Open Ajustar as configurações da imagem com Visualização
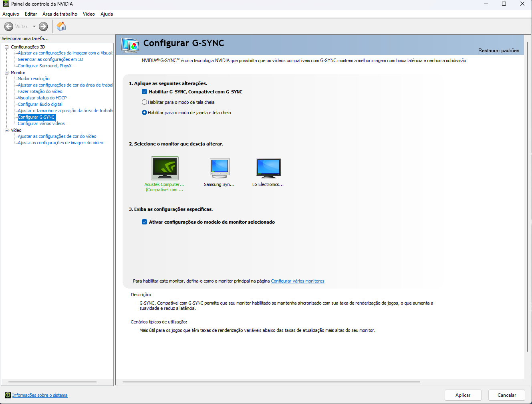This screenshot has width=532, height=404. (x=65, y=53)
